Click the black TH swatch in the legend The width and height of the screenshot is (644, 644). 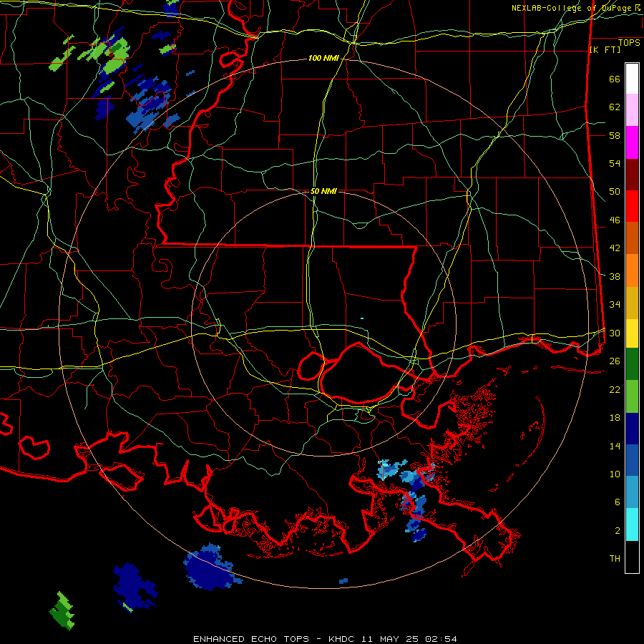632,557
